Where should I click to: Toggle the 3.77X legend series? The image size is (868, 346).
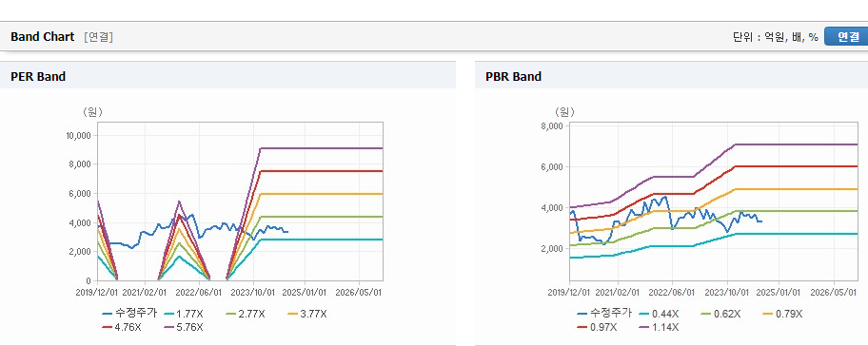pyautogui.click(x=307, y=314)
